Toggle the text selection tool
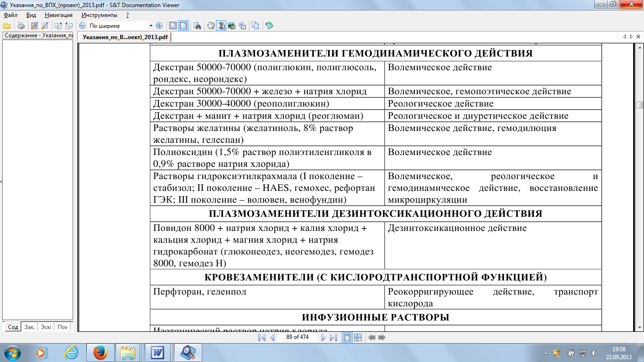 (x=221, y=25)
